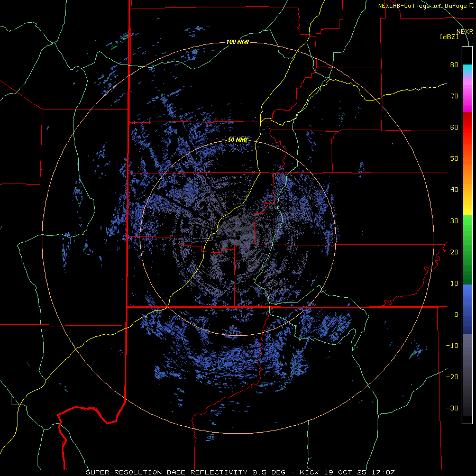Screen dimensions: 476x476
Task: Click the cyan segment of the color bar
Action: (467, 69)
